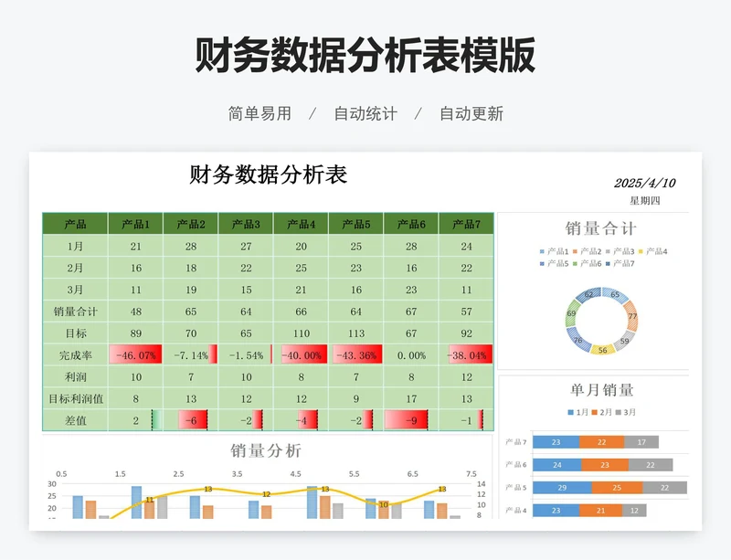Click the 单月销量 chart title
Screen dimensions: 731x560
tap(602, 390)
